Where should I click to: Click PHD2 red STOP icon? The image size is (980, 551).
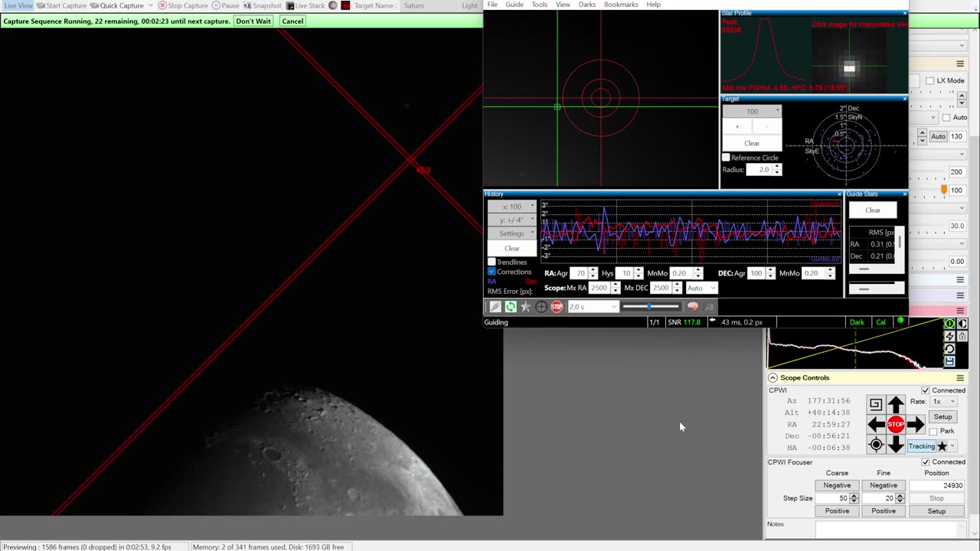[x=557, y=307]
